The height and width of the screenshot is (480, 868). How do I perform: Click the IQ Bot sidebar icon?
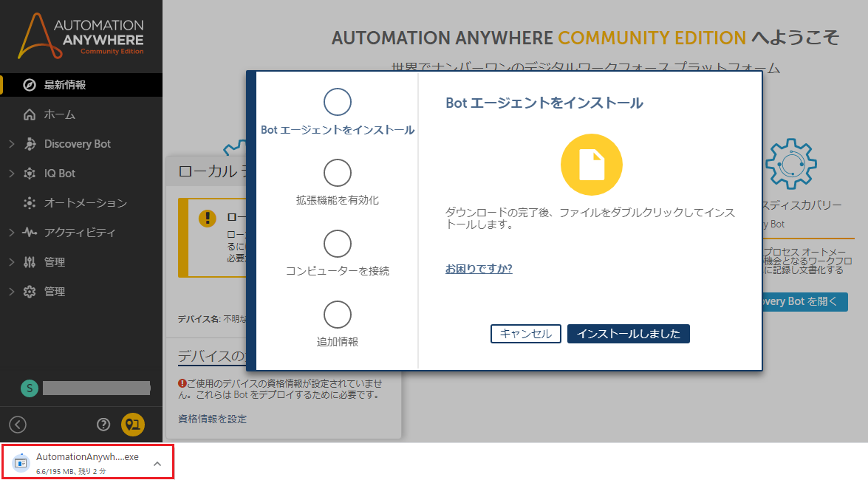pyautogui.click(x=30, y=174)
